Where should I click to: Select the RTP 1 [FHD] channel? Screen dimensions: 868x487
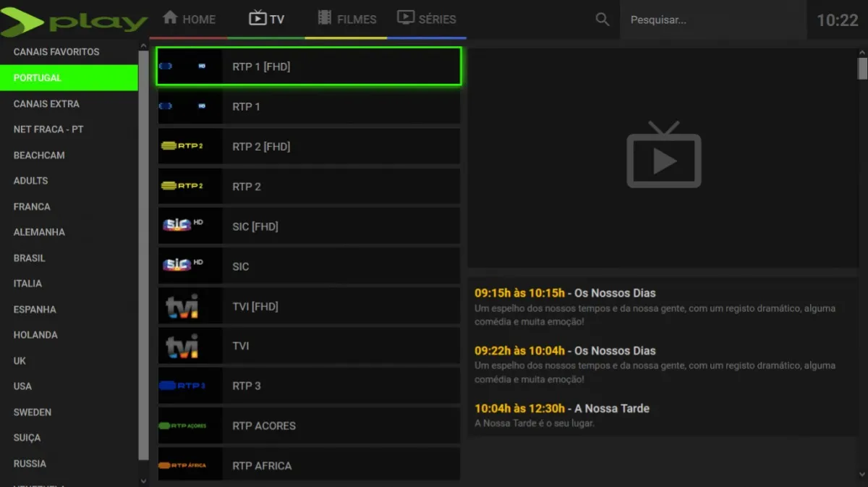[x=308, y=67]
